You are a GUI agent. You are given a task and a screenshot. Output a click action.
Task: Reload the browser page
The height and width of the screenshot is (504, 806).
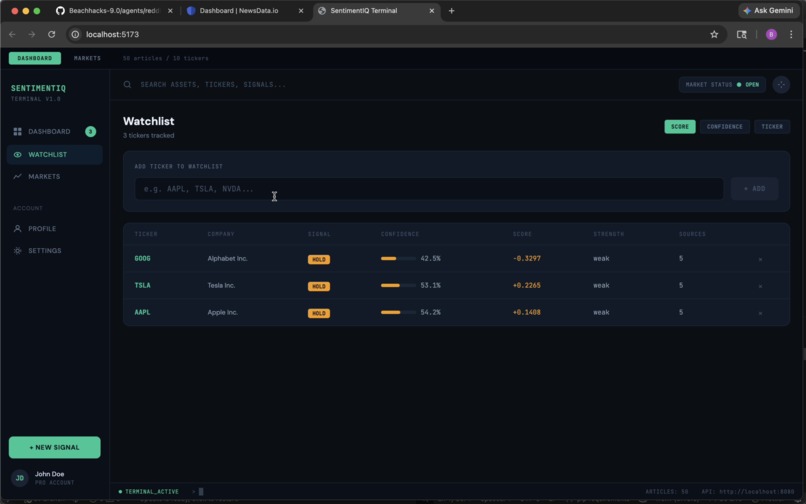click(x=51, y=34)
